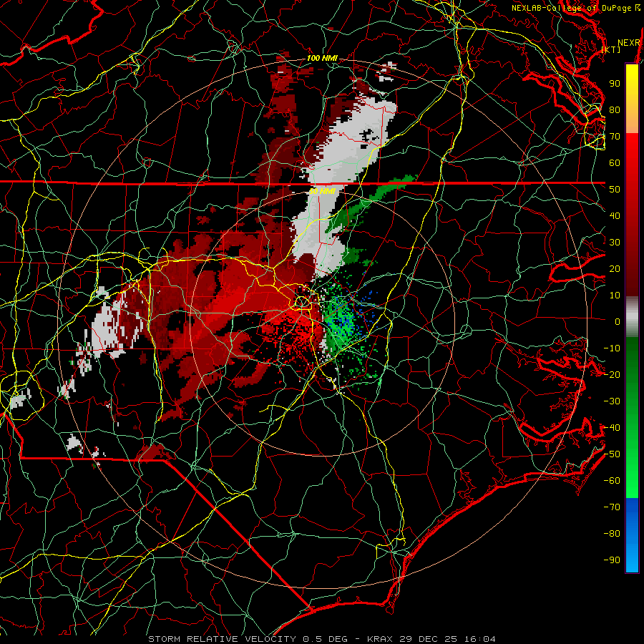The image size is (644, 644).
Task: Select the positive 90 kt scale value
Action: point(615,84)
